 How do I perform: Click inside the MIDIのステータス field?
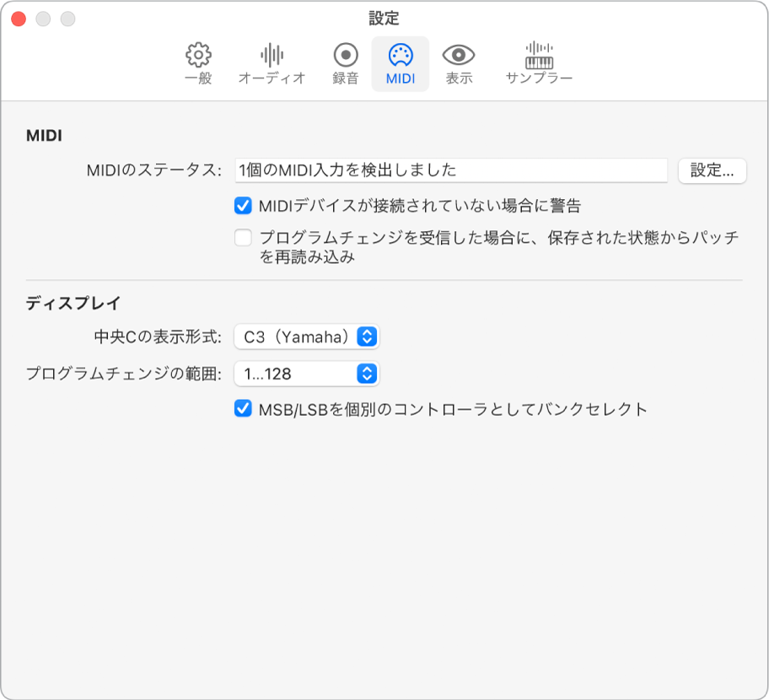[447, 170]
